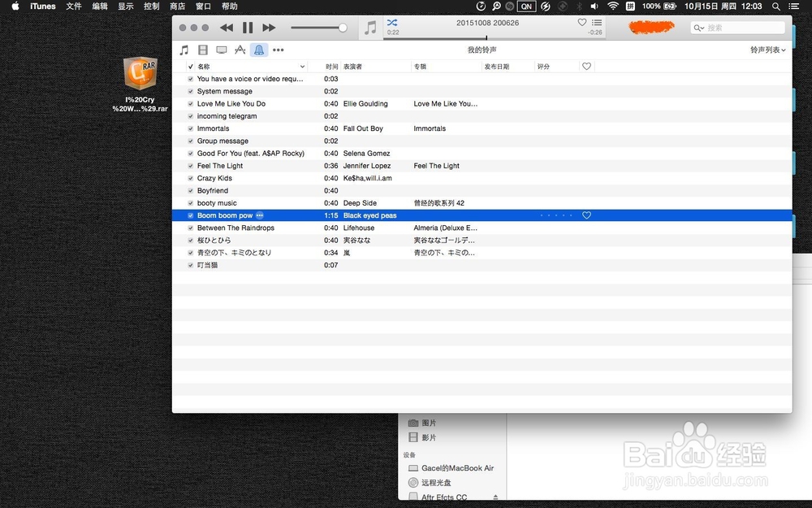Sort by the 发布日期 column header
Viewport: 812px width, 508px height.
click(x=508, y=67)
